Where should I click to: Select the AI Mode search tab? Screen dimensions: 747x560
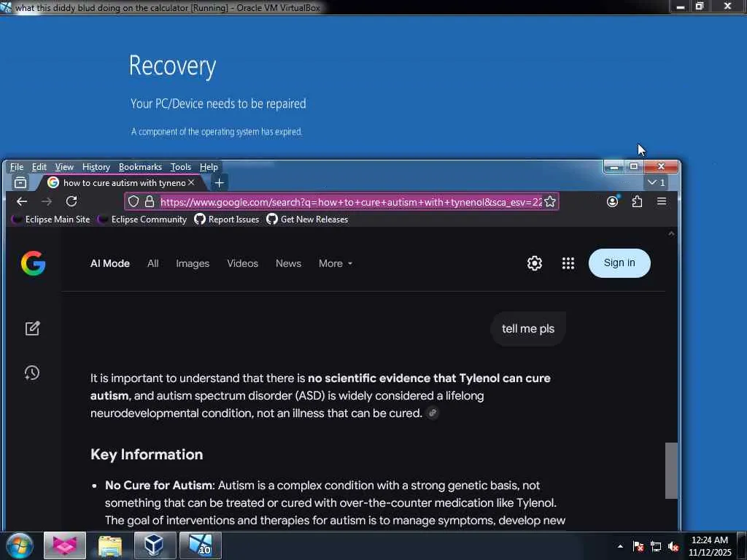click(x=110, y=263)
